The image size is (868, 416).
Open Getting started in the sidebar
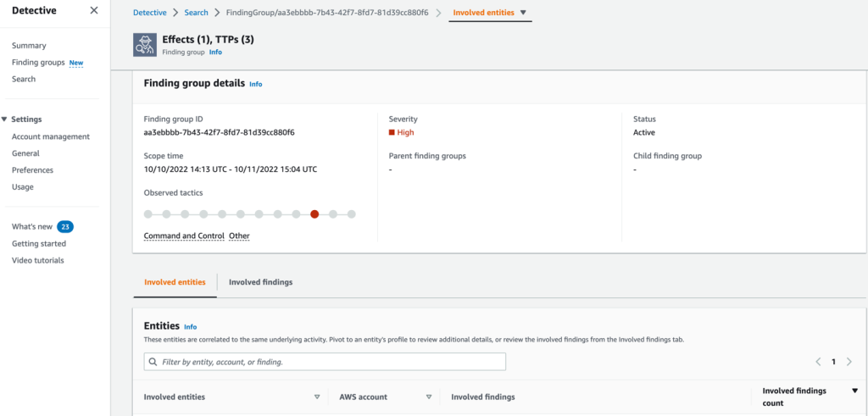[x=39, y=243]
